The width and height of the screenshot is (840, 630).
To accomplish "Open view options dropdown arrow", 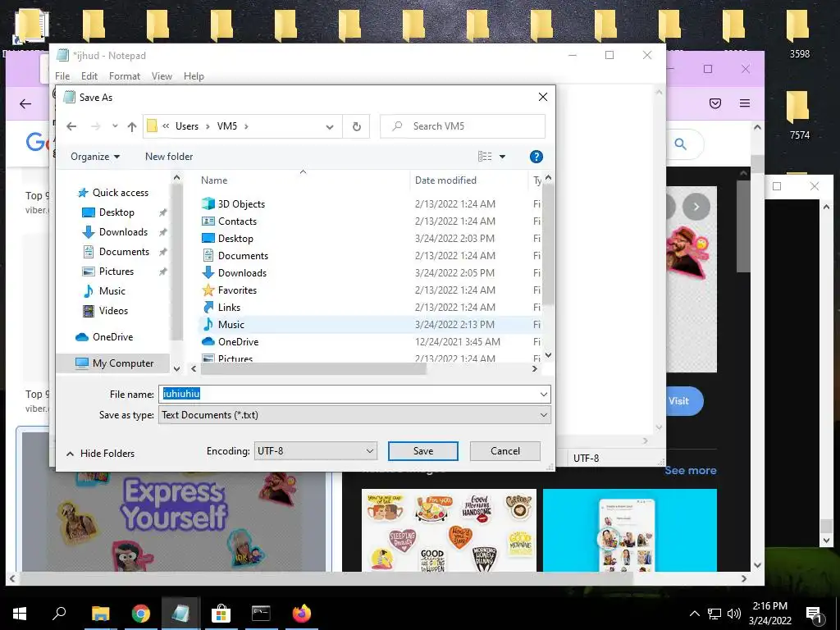I will point(503,157).
